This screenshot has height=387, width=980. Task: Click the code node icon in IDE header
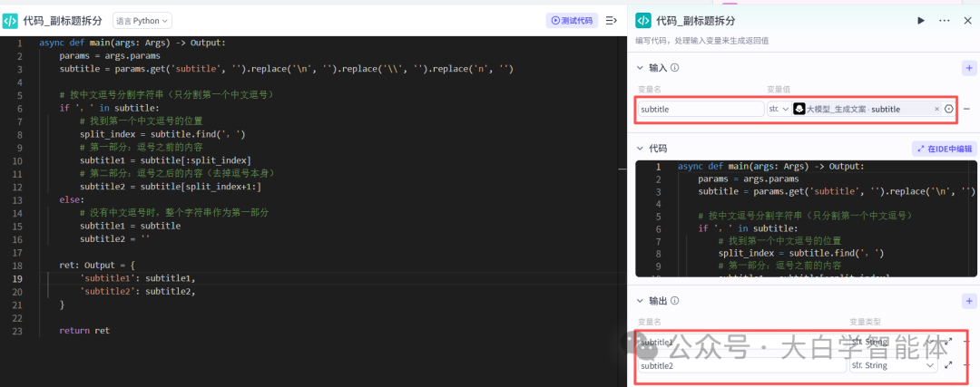click(10, 21)
